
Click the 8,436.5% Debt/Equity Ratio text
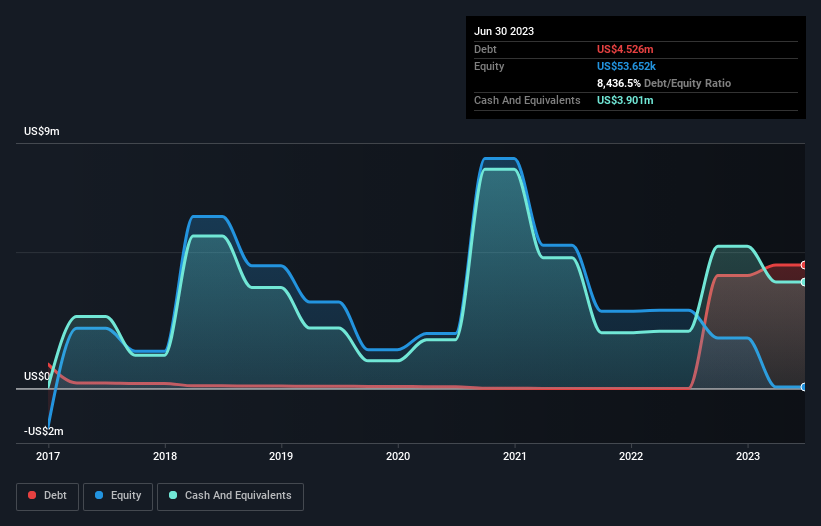(x=664, y=83)
